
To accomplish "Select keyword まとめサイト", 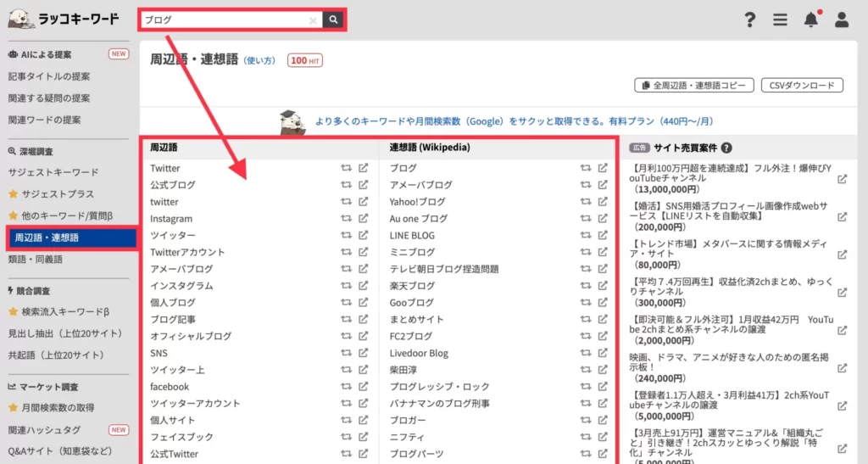I will pos(416,319).
